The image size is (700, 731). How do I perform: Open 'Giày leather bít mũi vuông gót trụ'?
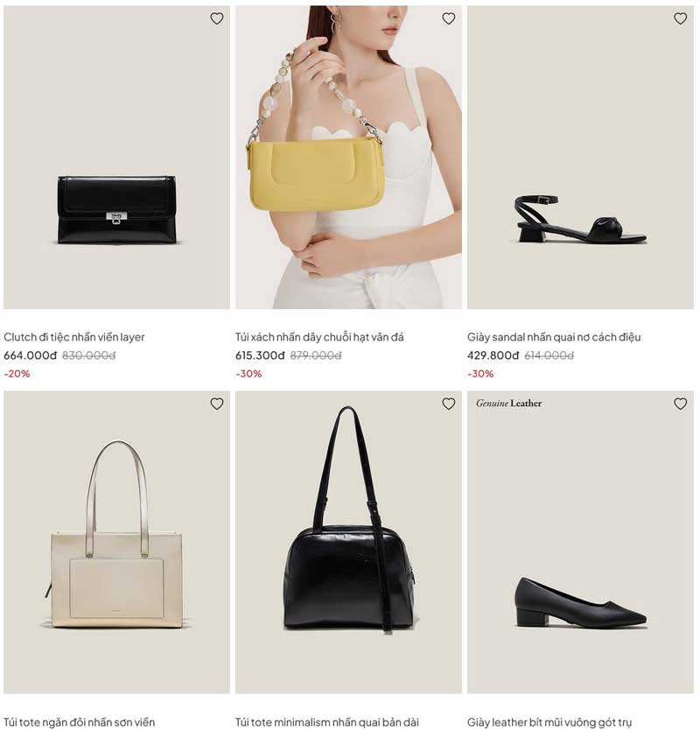click(x=549, y=722)
